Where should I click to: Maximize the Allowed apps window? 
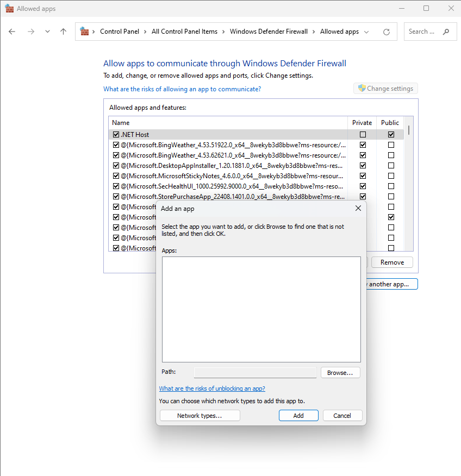(426, 9)
